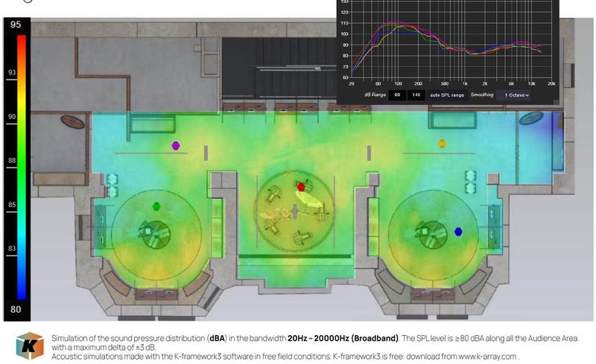
Task: Click the 20Hz – 20000Hz (Broadband) text
Action: [343, 338]
